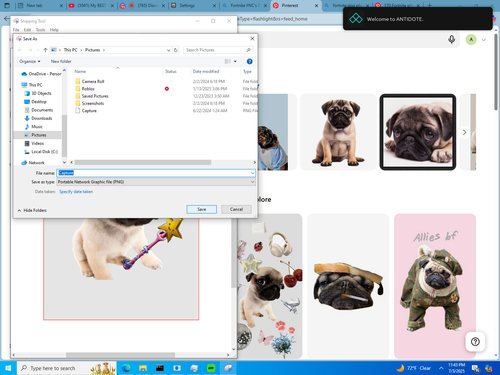Click the Refresh icon beside address bar
This screenshot has height=375, width=500.
(x=176, y=50)
